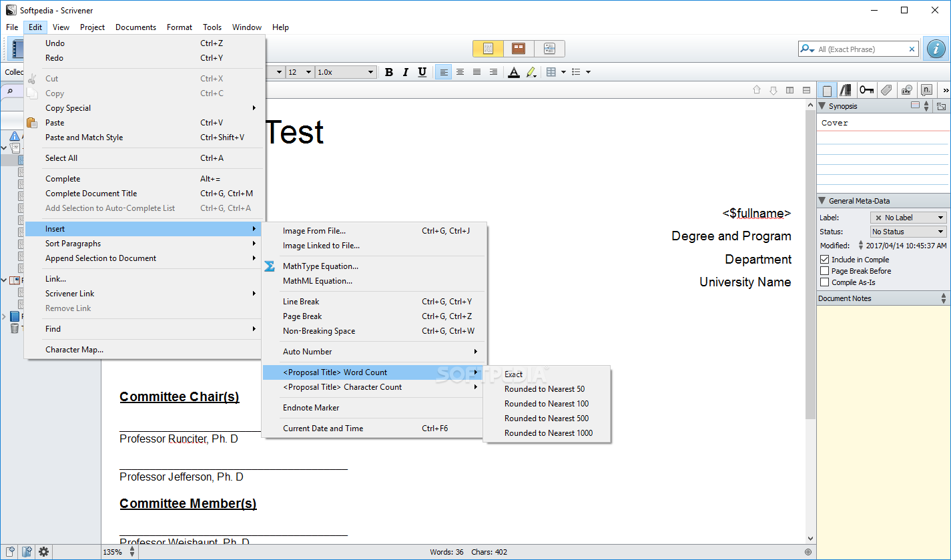The height and width of the screenshot is (560, 951).
Task: Open the Notes inspector pane
Action: click(828, 90)
